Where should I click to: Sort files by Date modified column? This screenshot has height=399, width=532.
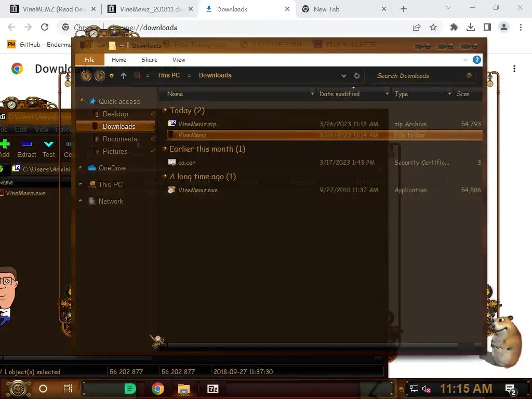point(339,94)
